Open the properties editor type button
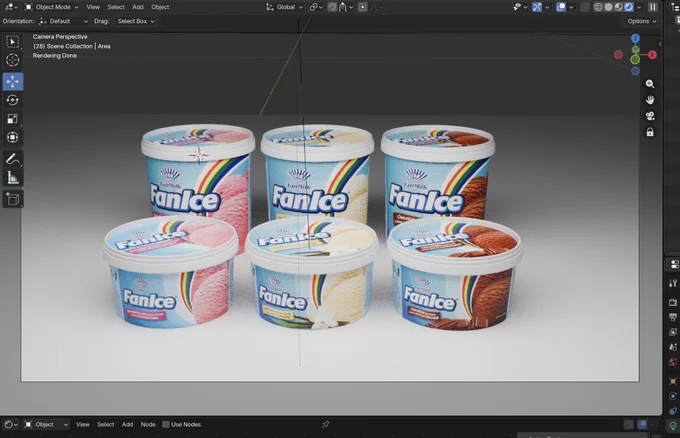The image size is (680, 438). coord(674,264)
